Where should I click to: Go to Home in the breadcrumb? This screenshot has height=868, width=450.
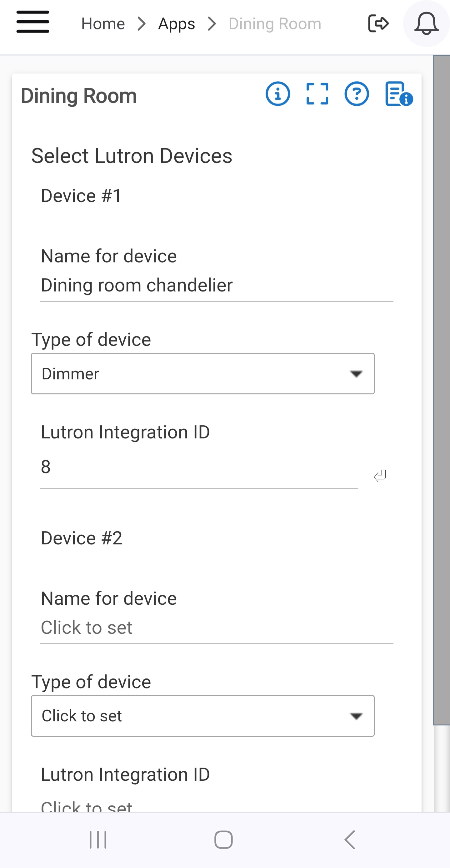(103, 23)
